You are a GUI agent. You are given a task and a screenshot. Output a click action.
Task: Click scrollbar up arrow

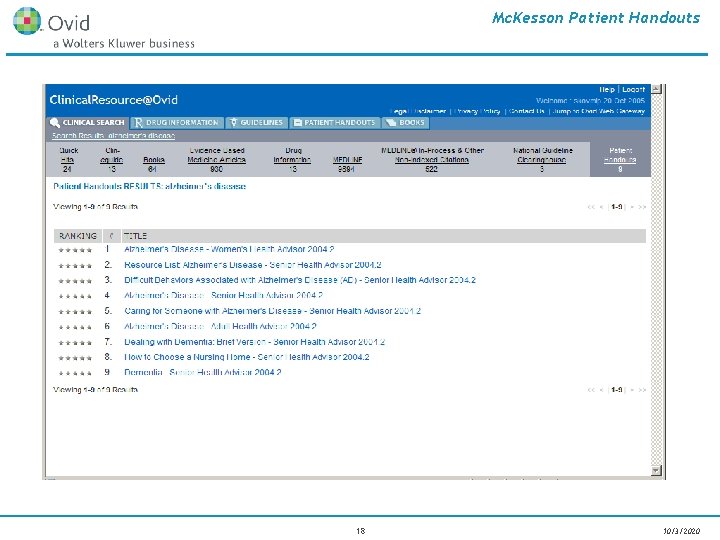pos(657,89)
